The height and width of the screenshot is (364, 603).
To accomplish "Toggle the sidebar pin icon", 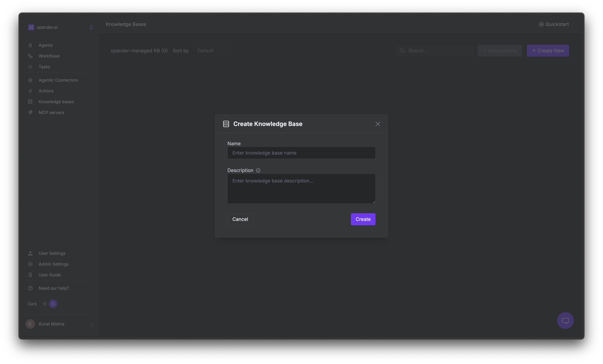I will point(91,27).
